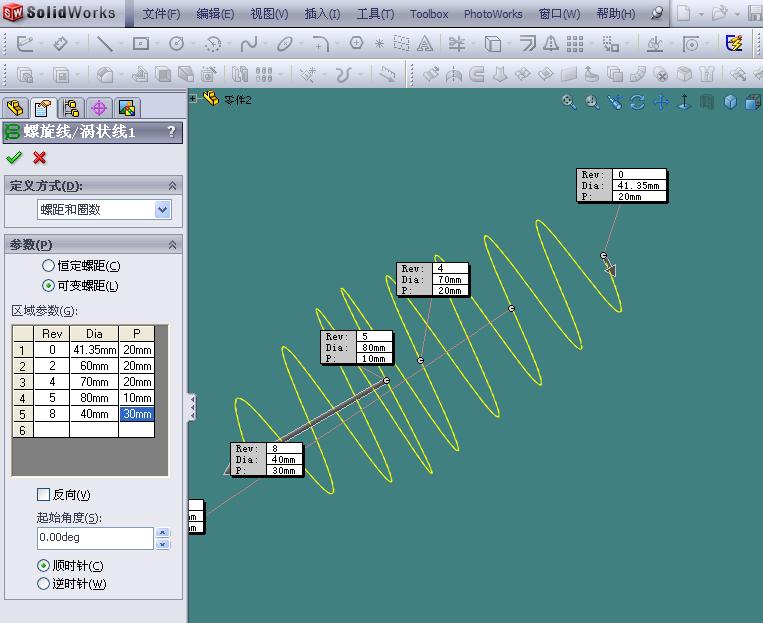The width and height of the screenshot is (763, 623).
Task: Select the Centerpoint Arc tool
Action: click(x=213, y=44)
